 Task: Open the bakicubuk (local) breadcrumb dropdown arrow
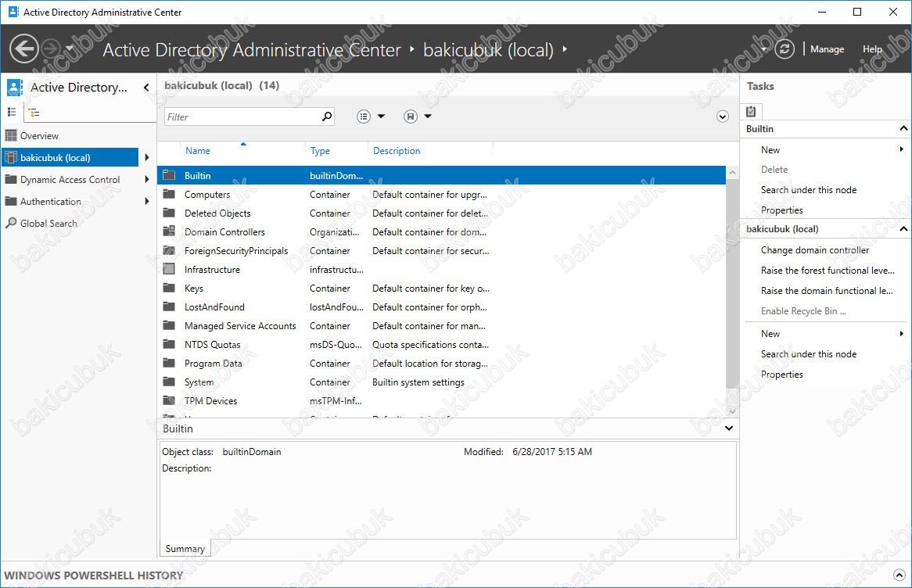(x=564, y=49)
